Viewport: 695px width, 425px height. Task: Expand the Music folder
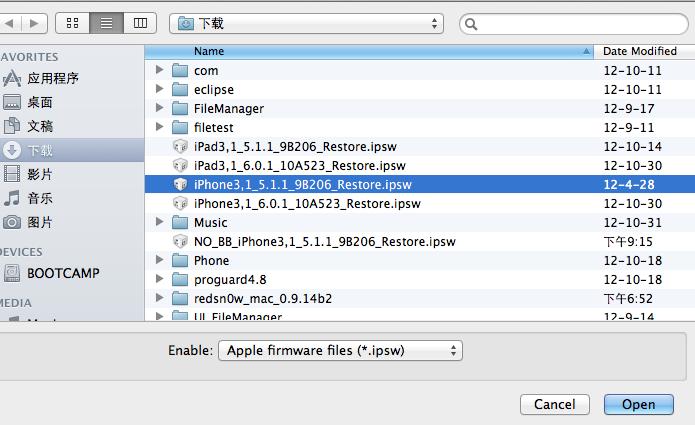(x=160, y=222)
